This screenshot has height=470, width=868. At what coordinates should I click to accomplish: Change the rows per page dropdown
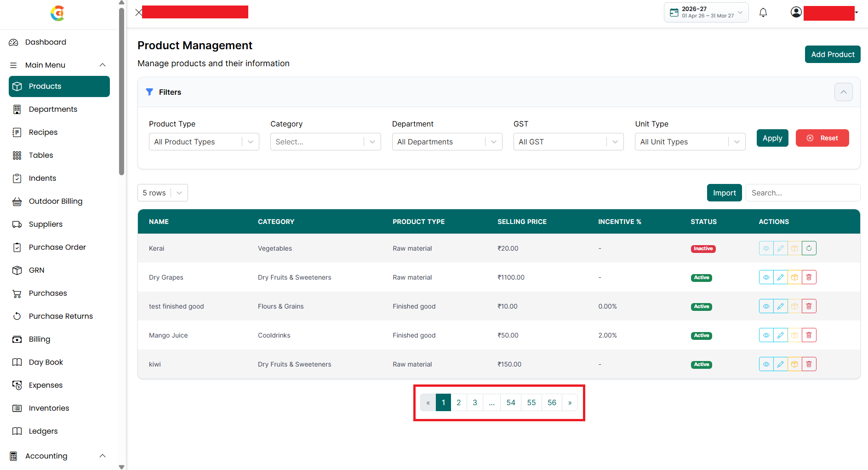point(163,193)
